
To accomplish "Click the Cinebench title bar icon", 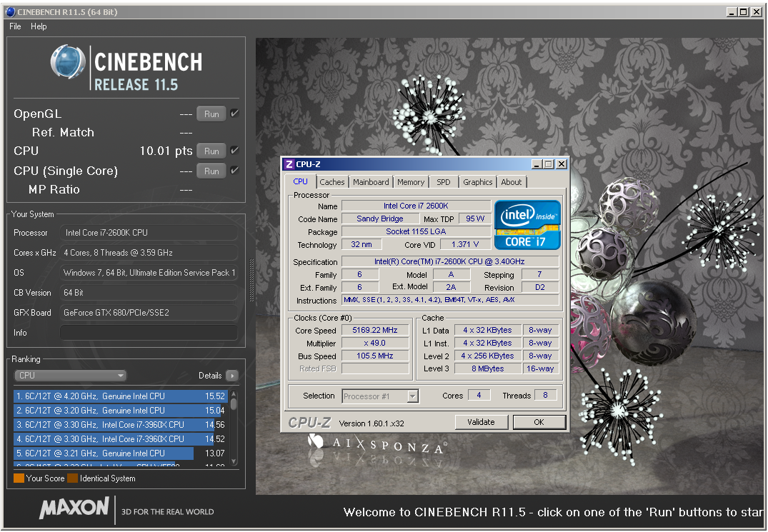I will [11, 11].
